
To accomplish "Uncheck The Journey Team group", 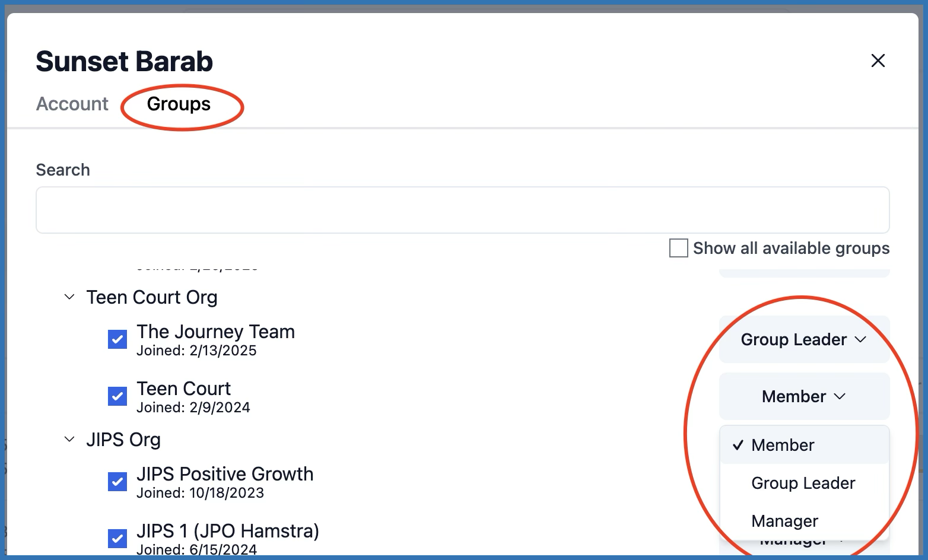I will [117, 339].
